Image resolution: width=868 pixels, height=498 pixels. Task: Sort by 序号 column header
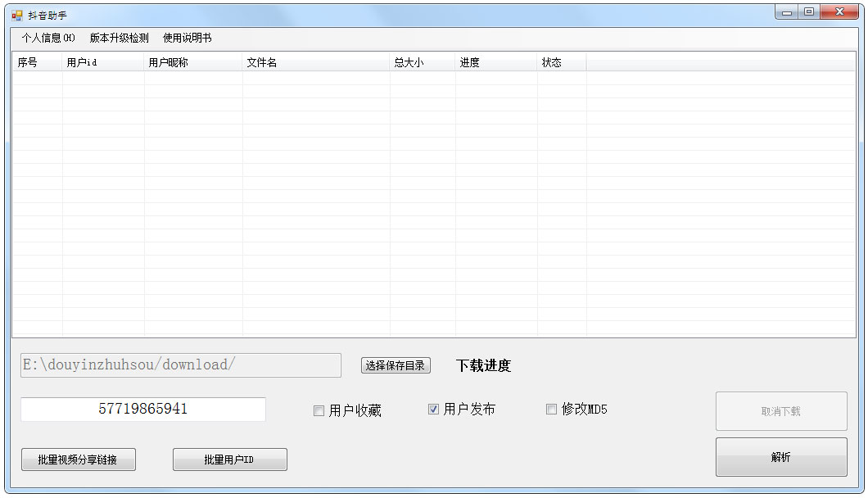(x=37, y=62)
